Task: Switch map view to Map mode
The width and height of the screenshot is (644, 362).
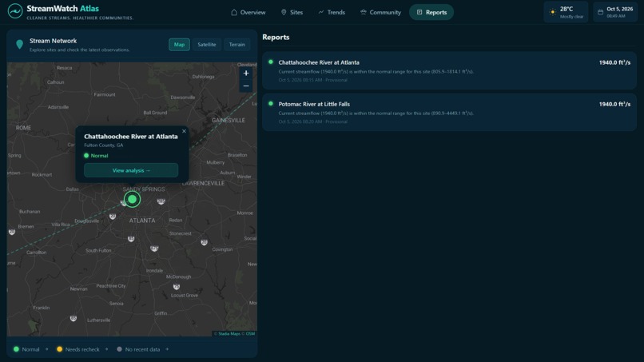Action: pos(179,45)
